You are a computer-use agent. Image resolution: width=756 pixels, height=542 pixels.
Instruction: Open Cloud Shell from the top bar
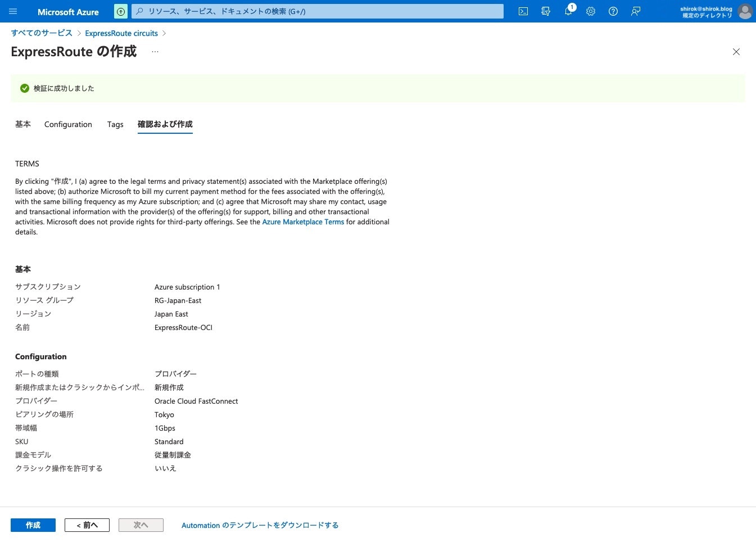pos(523,11)
